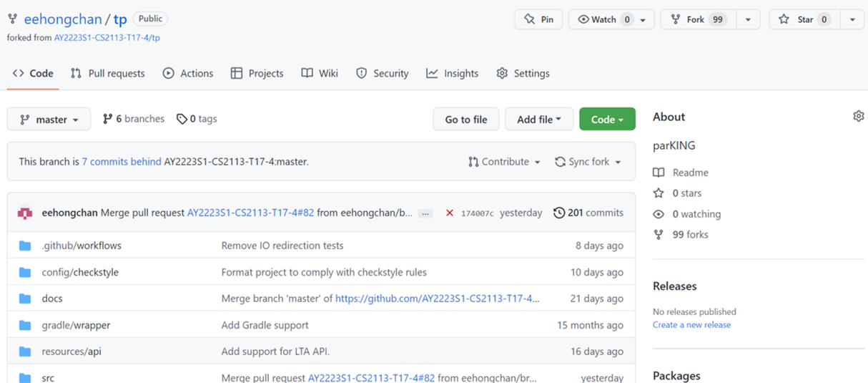Screen dimensions: 868x383
Task: Open the Actions tab
Action: tap(188, 73)
